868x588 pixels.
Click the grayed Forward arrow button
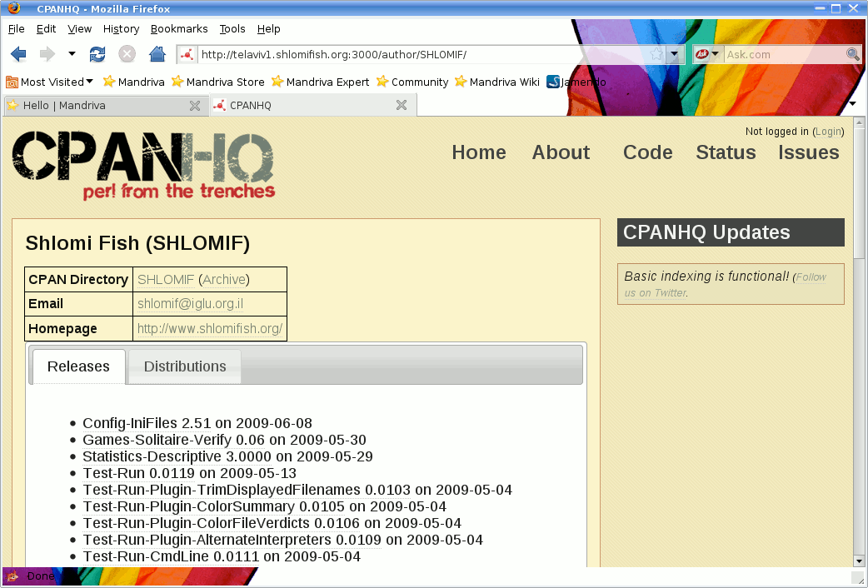click(x=47, y=54)
